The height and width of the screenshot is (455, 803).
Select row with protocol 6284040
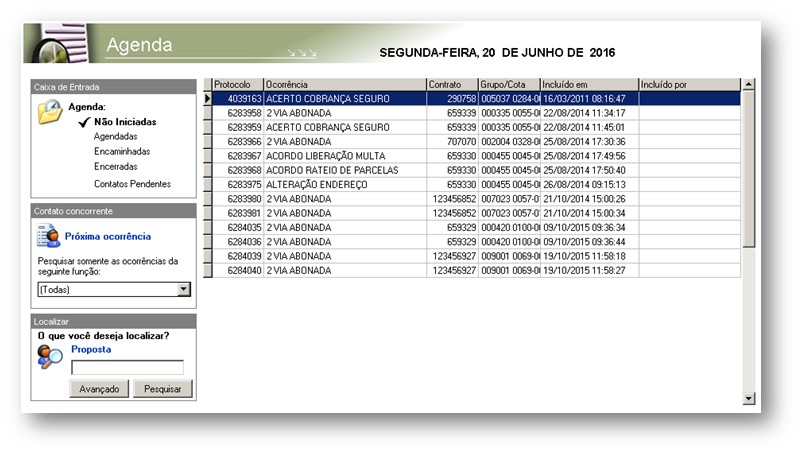point(476,271)
